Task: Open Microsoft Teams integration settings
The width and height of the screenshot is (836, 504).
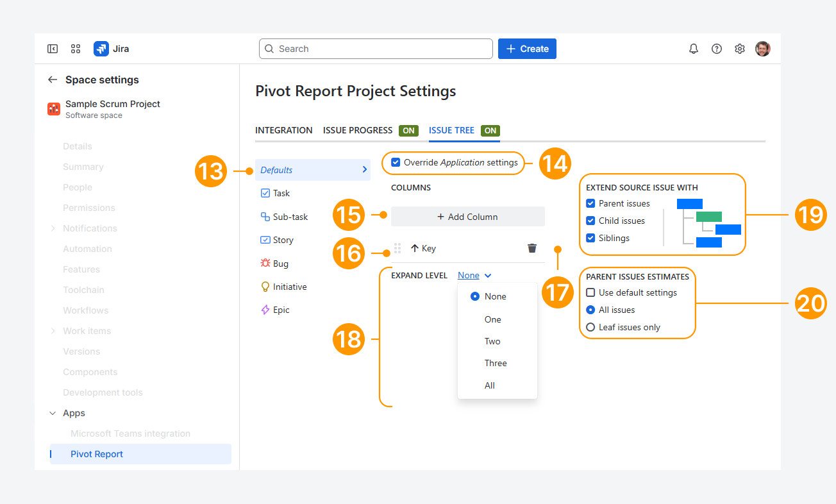Action: tap(130, 433)
